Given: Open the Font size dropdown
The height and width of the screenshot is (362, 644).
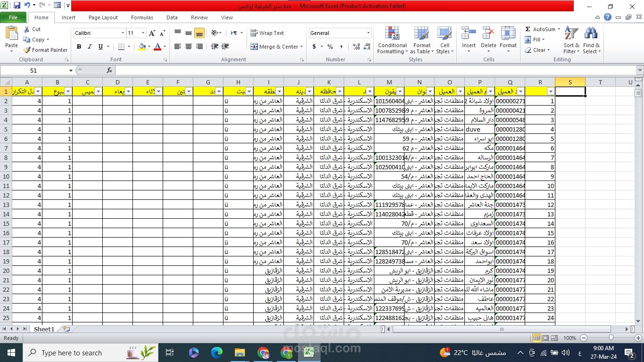Looking at the screenshot, I should click(x=143, y=33).
